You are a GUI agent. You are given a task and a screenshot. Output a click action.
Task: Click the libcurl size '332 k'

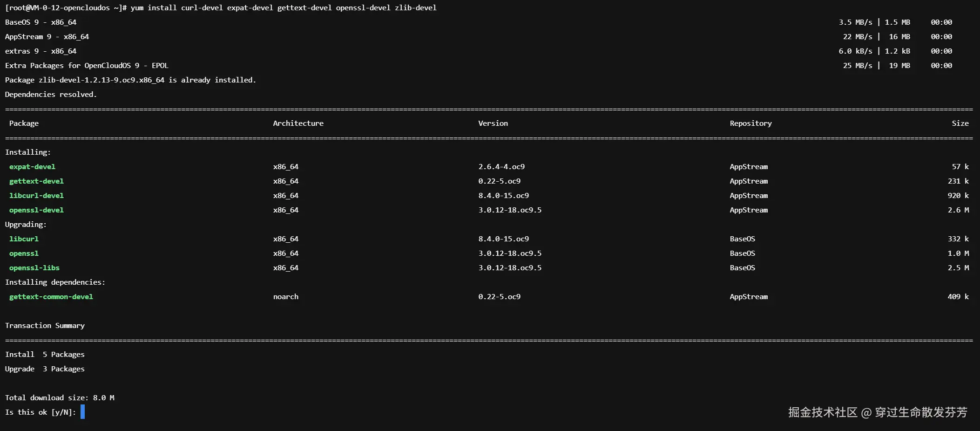[958, 239]
